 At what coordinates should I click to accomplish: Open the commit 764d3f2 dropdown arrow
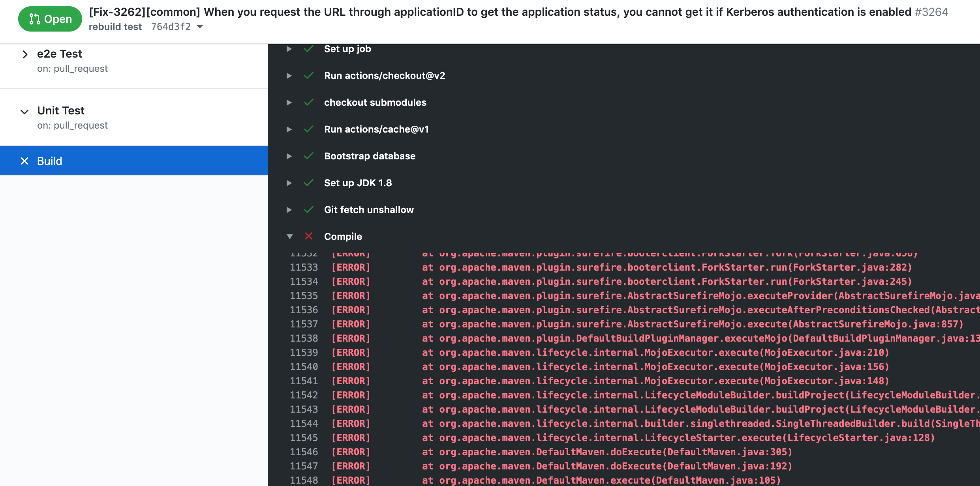[200, 27]
